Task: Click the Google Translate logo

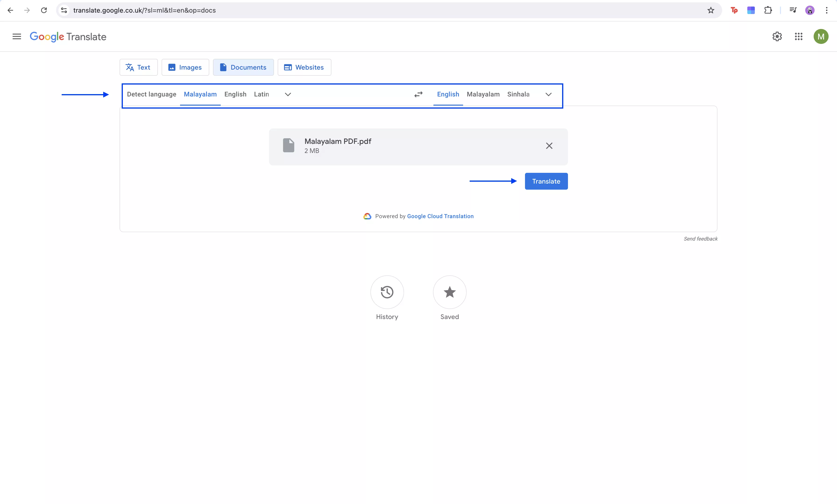Action: pyautogui.click(x=68, y=37)
